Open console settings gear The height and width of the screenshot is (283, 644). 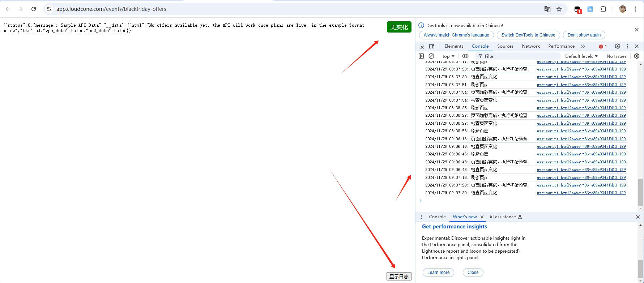(637, 56)
